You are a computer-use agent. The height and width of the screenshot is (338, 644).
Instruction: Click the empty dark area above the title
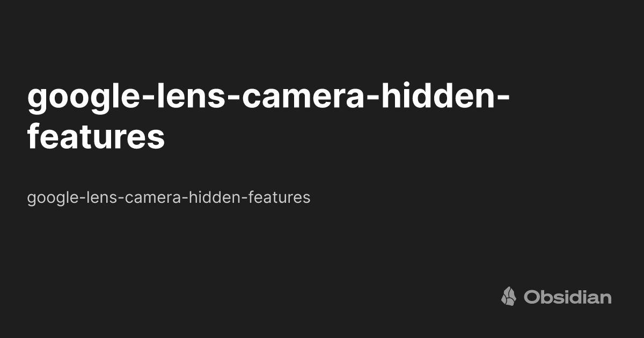point(322,38)
